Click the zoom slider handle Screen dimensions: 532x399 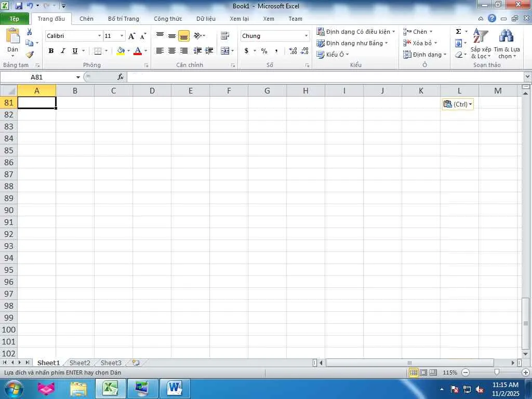[497, 372]
